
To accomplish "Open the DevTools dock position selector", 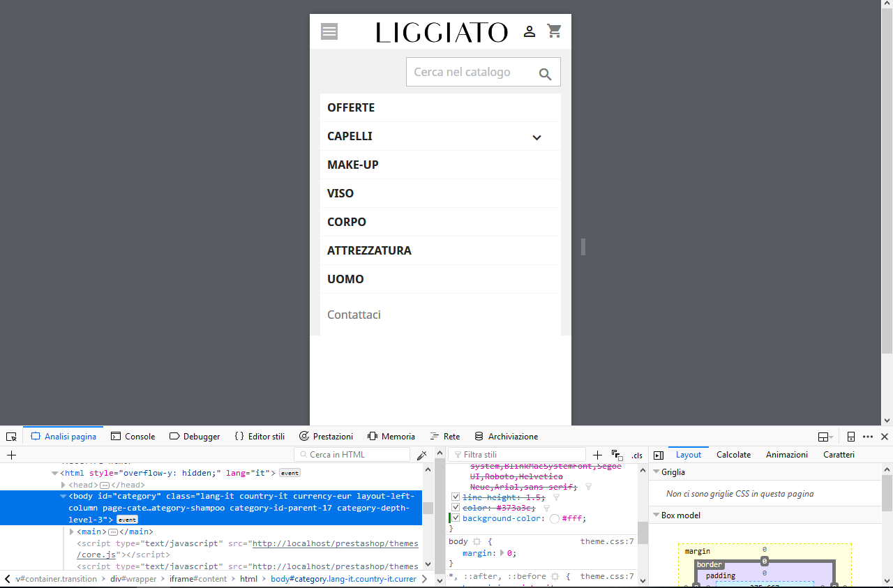I will click(x=825, y=437).
